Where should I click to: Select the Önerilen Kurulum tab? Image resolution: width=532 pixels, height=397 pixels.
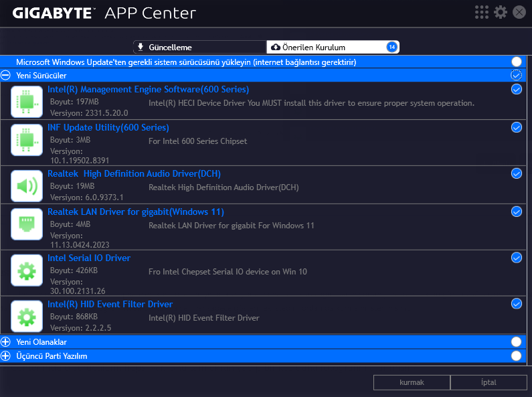pyautogui.click(x=333, y=47)
